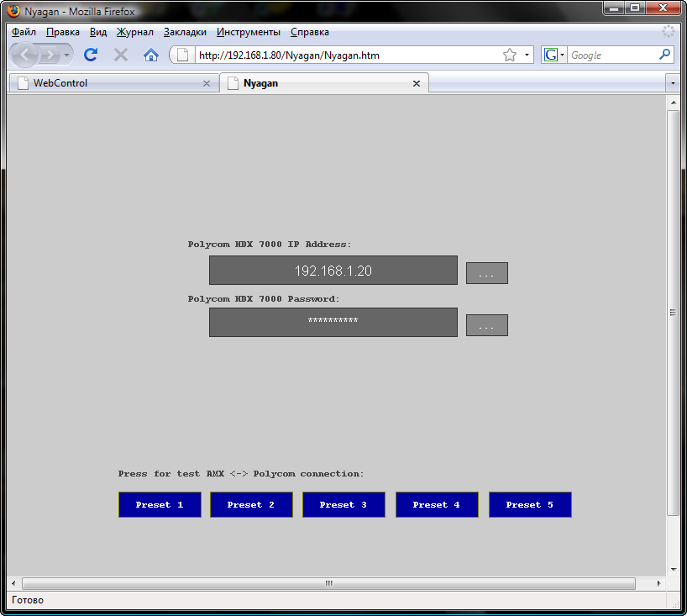
Task: Open the address bar history dropdown
Action: tap(527, 55)
